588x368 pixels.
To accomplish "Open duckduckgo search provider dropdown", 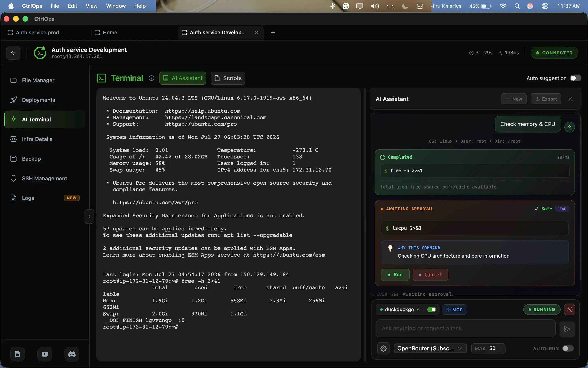I will click(x=400, y=310).
